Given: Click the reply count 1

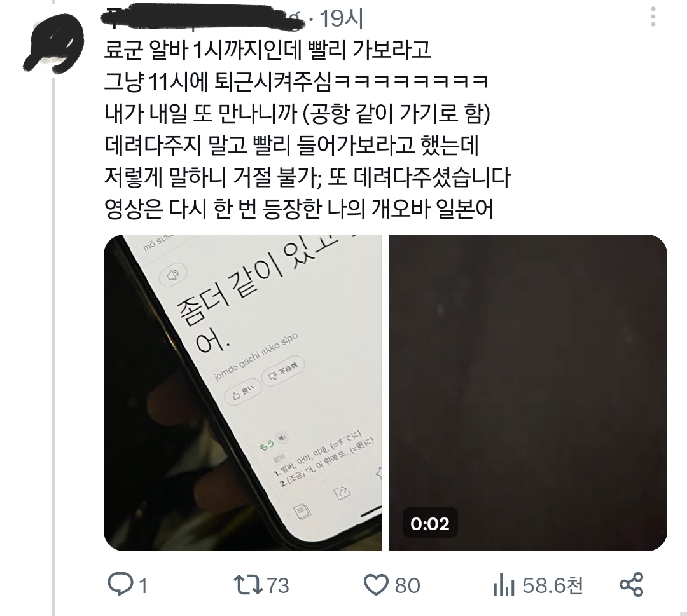Looking at the screenshot, I should point(143,585).
